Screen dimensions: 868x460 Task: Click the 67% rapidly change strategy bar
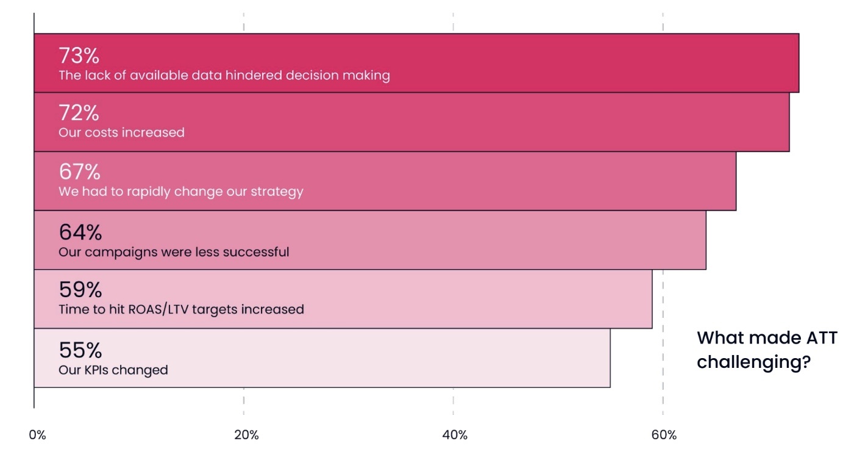click(x=385, y=181)
